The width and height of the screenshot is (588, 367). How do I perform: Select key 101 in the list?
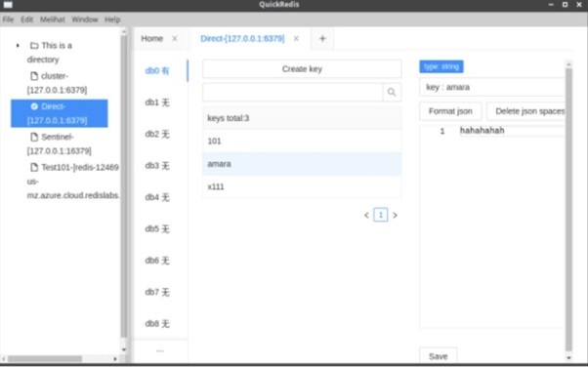(302, 141)
